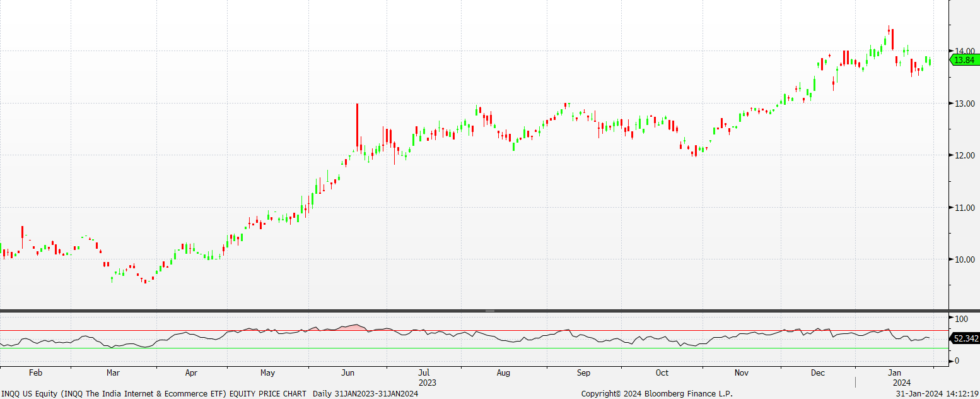The image size is (980, 399).
Task: Click the Nov month label
Action: pyautogui.click(x=741, y=372)
